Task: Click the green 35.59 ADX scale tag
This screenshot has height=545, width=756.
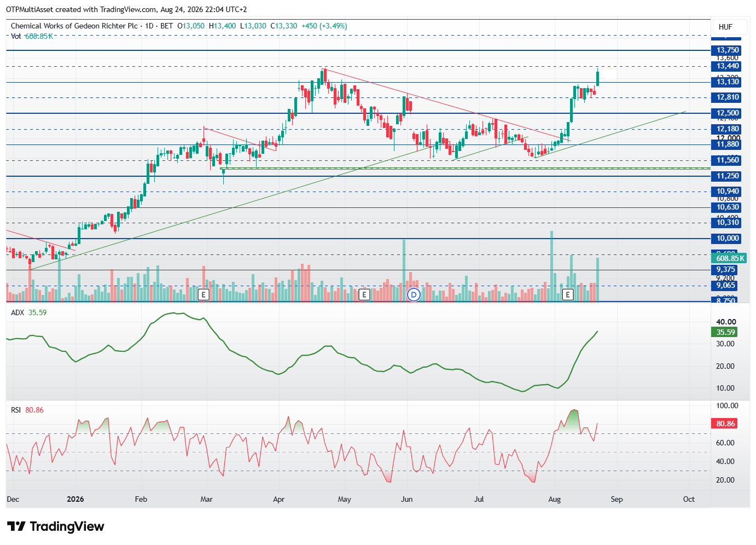Action: pos(725,332)
